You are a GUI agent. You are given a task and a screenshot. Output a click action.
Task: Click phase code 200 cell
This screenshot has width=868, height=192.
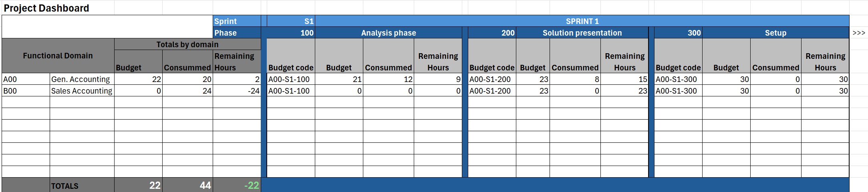tap(492, 33)
